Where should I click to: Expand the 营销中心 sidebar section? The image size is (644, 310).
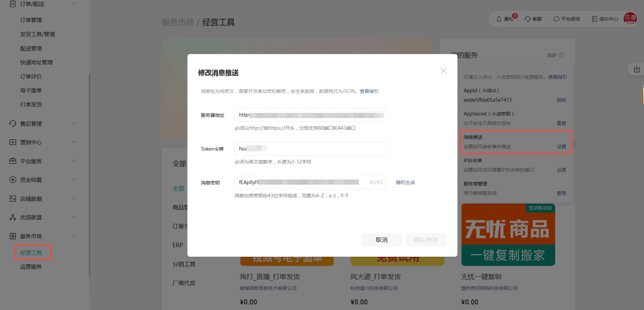[x=74, y=142]
